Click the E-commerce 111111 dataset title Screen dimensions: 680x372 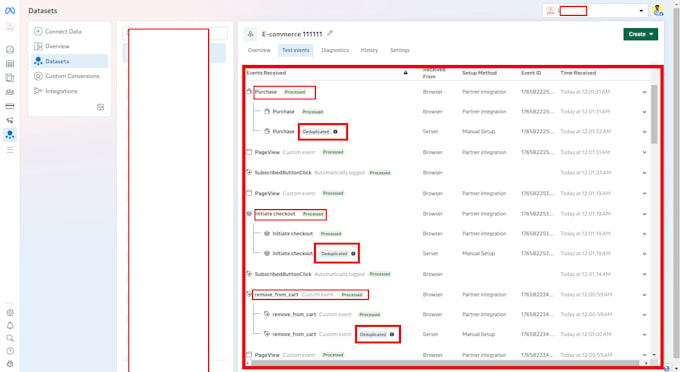pyautogui.click(x=292, y=34)
